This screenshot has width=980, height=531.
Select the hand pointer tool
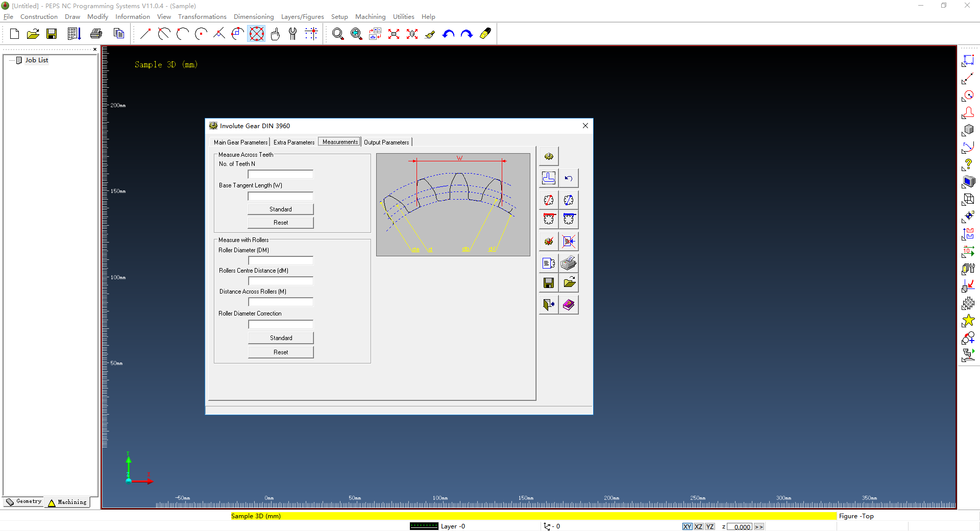coord(275,34)
